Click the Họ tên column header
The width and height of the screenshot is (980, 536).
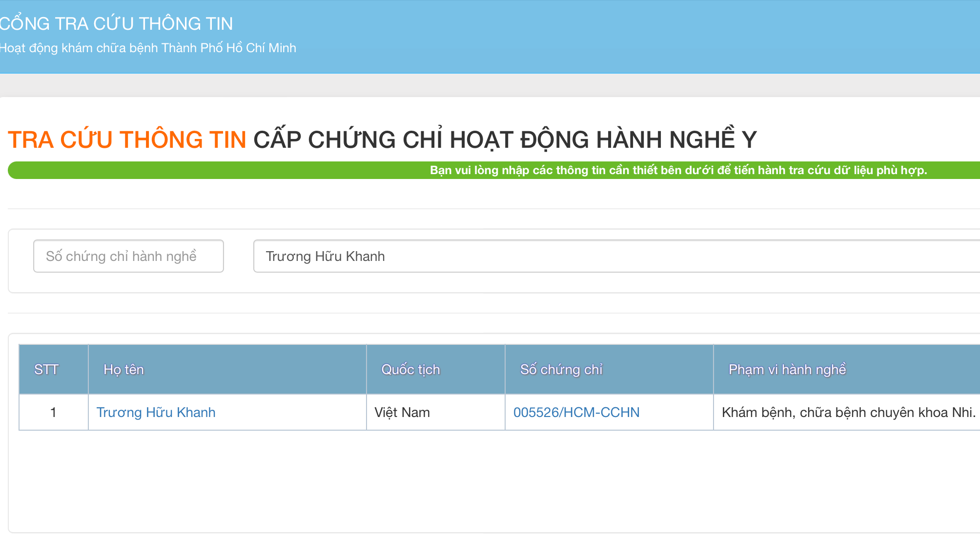pos(124,370)
